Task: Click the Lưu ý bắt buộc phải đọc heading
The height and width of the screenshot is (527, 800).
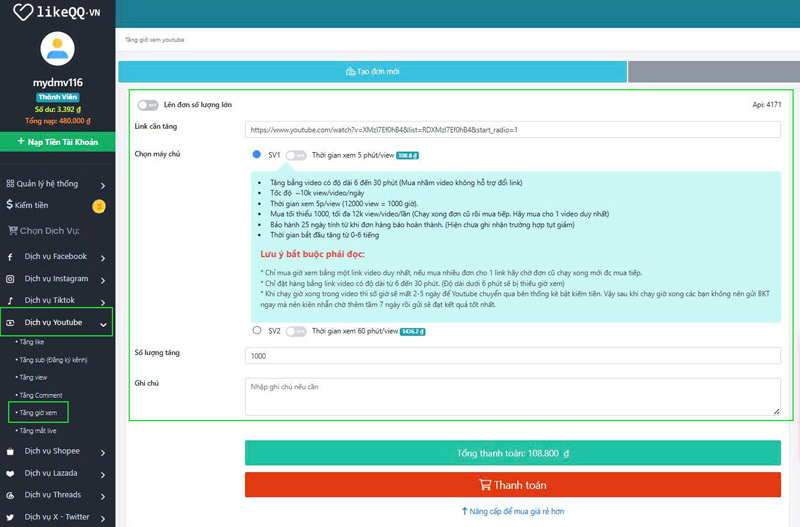Action: [x=312, y=254]
